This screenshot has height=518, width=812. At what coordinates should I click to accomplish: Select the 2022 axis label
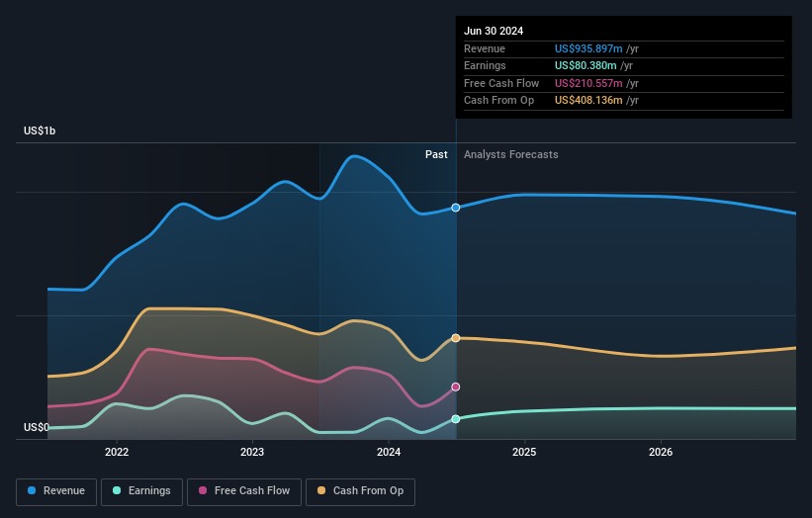pos(117,452)
